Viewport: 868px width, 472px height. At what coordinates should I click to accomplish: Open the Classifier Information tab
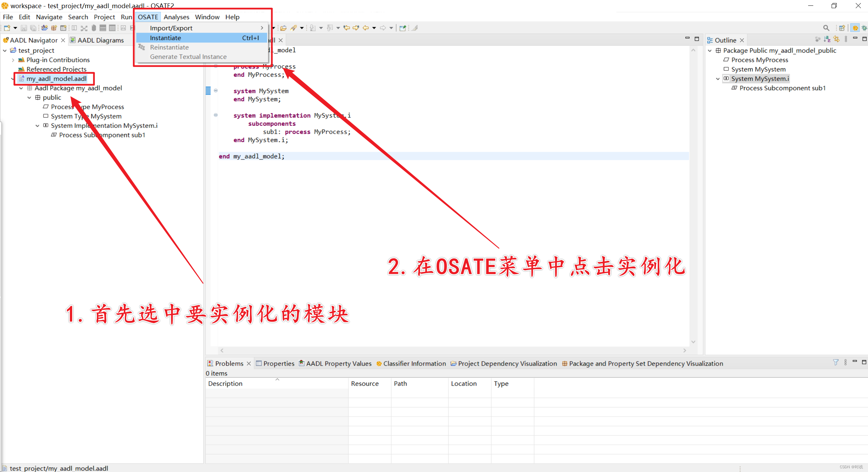pyautogui.click(x=414, y=364)
